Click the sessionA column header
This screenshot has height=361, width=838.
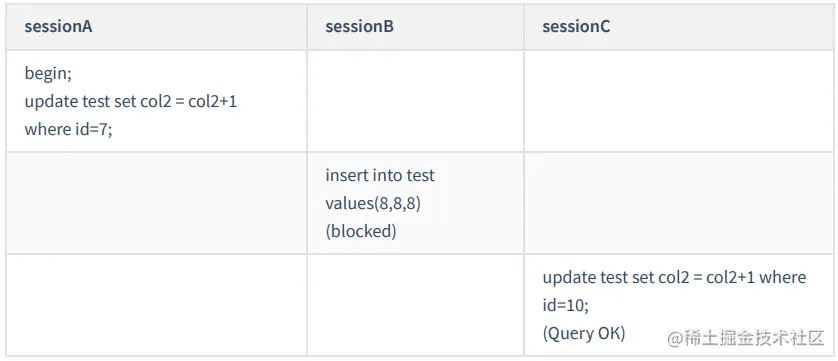click(x=58, y=27)
